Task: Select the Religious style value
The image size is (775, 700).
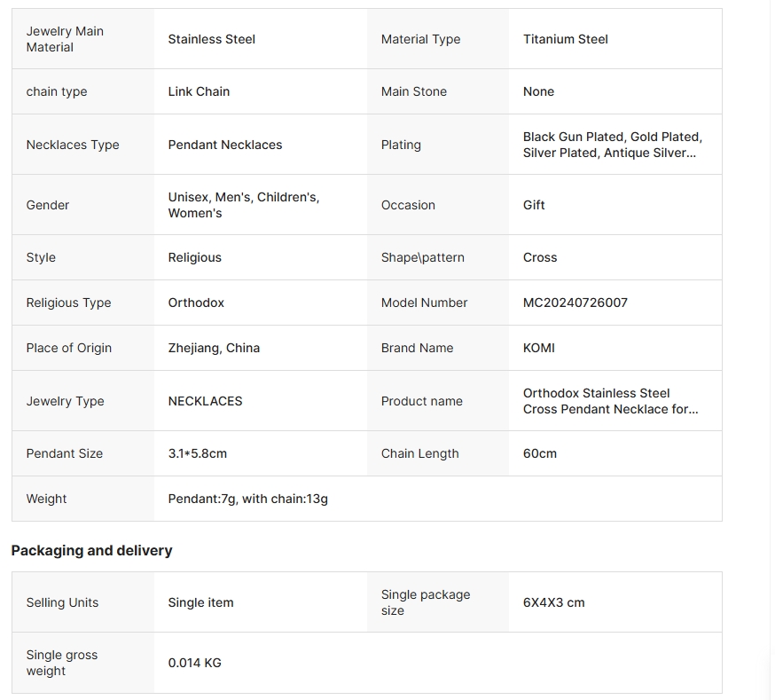Action: (194, 257)
